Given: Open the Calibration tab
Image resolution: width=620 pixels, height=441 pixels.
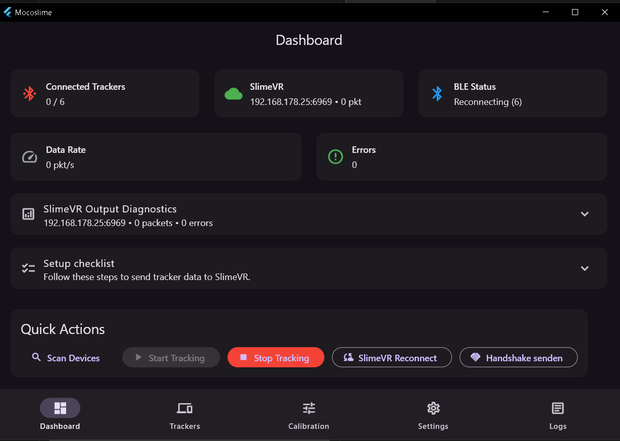Looking at the screenshot, I should (308, 414).
